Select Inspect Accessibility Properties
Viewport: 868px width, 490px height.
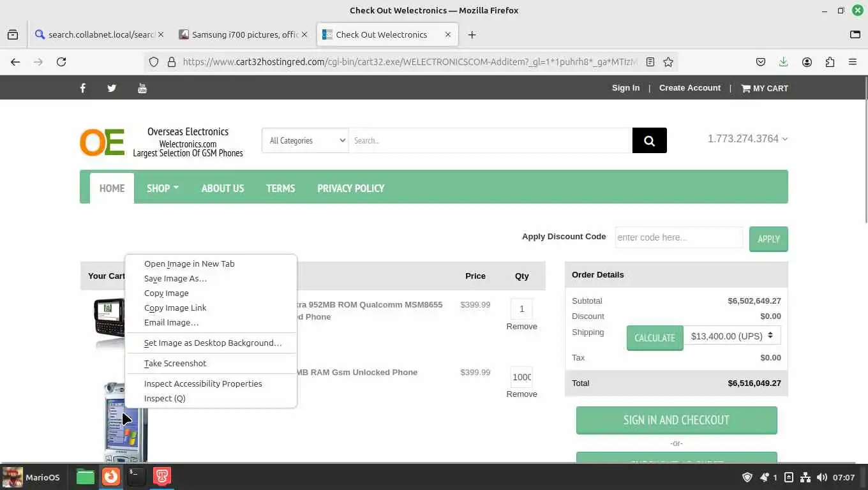[211, 383]
